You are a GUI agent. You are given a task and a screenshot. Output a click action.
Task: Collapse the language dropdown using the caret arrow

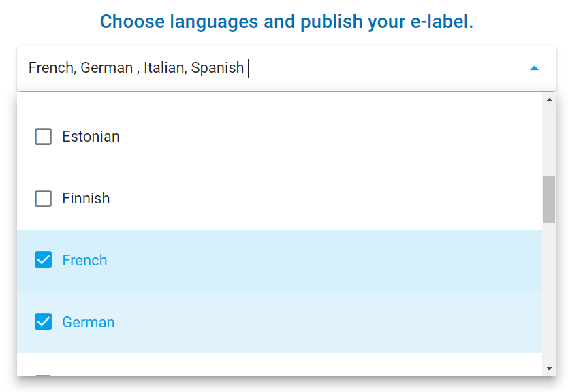click(x=534, y=68)
